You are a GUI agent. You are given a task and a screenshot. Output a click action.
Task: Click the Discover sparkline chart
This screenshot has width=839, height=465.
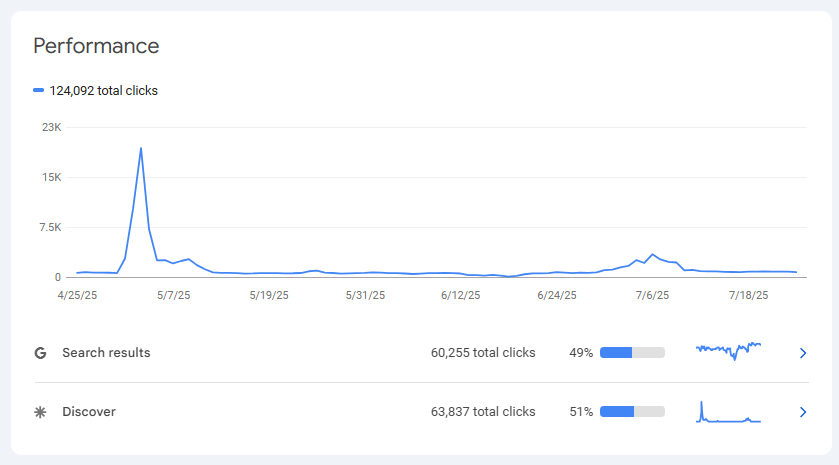[728, 412]
